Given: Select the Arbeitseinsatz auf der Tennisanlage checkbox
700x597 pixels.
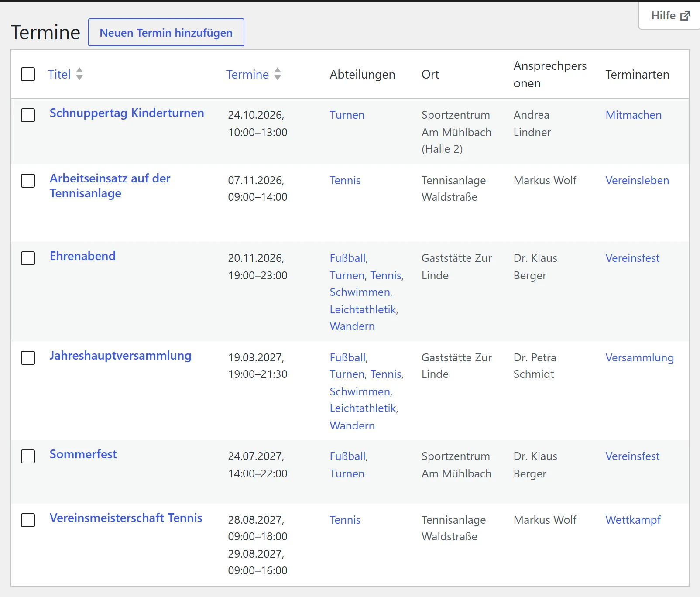Looking at the screenshot, I should pos(28,181).
